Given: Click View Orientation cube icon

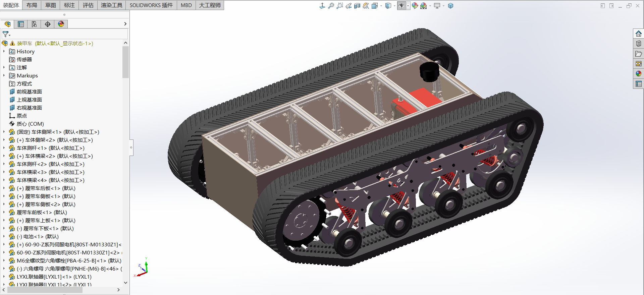Looking at the screenshot, I should (x=375, y=6).
